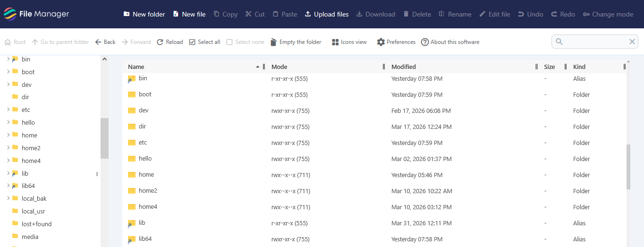The height and width of the screenshot is (247, 644).
Task: Click the New folder icon
Action: (x=127, y=14)
